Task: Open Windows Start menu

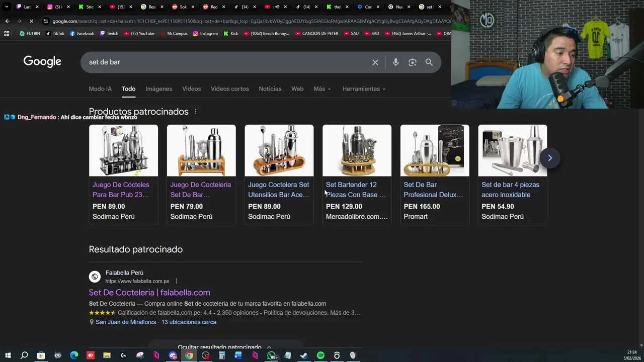Action: (8, 355)
